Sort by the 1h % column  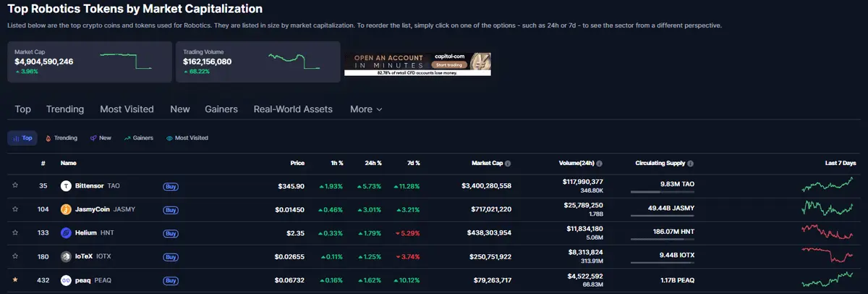(336, 164)
